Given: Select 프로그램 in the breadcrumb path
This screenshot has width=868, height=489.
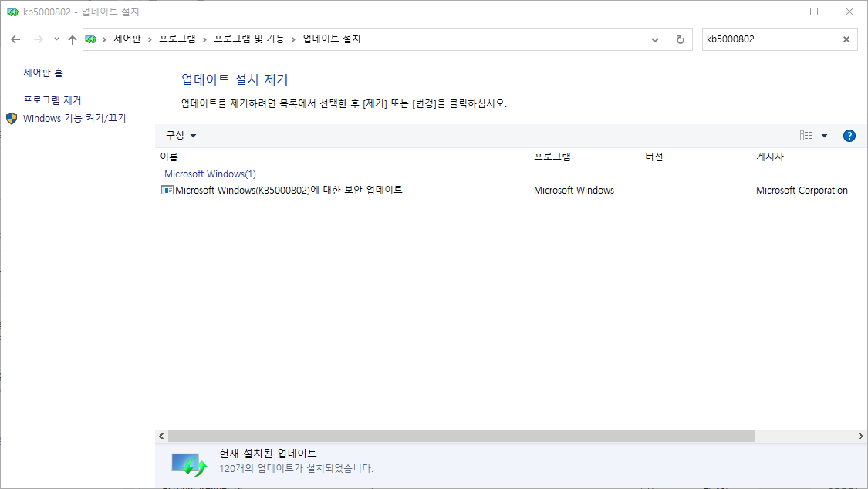Looking at the screenshot, I should 177,39.
